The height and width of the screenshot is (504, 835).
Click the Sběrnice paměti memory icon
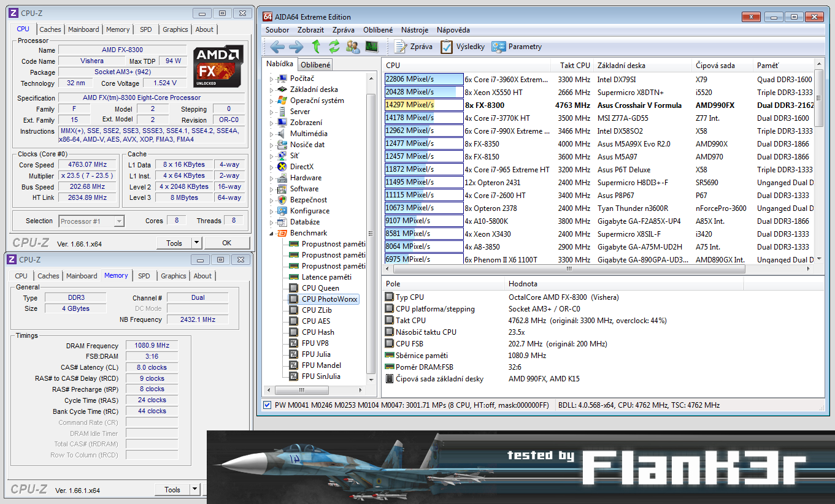389,356
